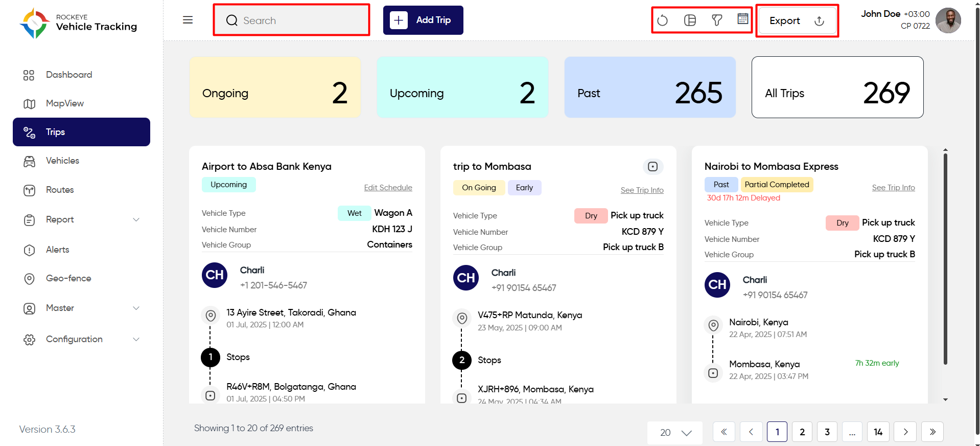
Task: Expand the Master menu chevron
Action: tap(136, 308)
